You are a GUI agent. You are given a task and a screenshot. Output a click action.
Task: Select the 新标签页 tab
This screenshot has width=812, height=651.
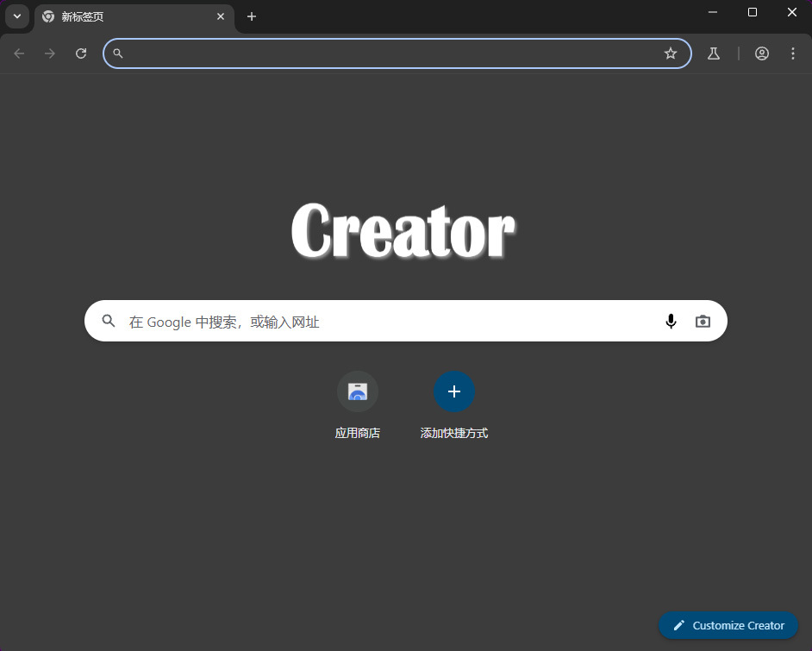134,16
